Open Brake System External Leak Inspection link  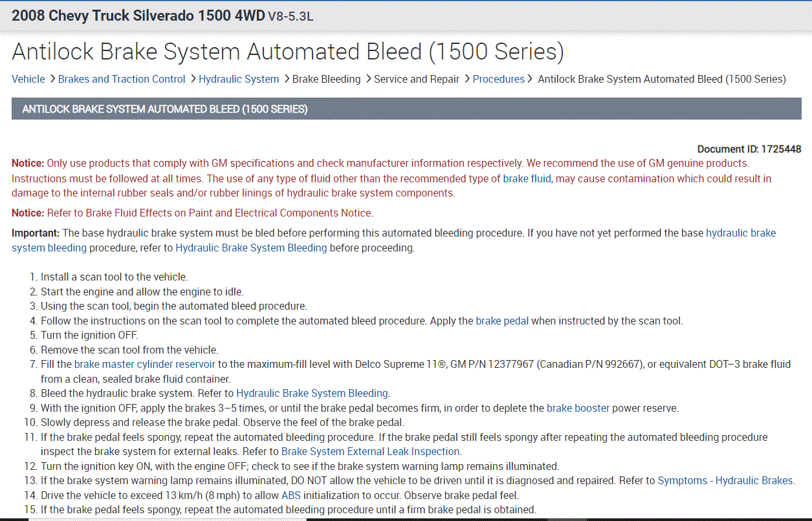coord(370,451)
